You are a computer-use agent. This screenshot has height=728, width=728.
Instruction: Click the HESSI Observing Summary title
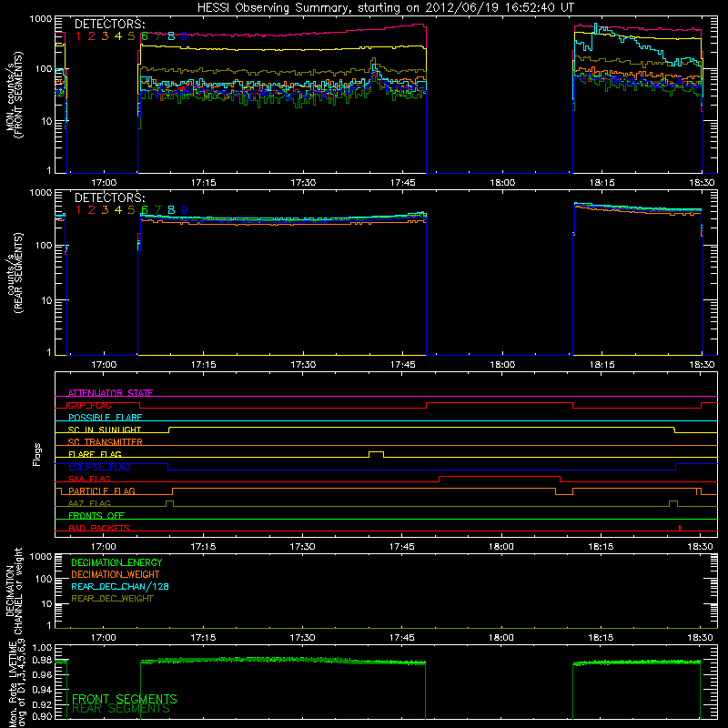(x=385, y=8)
